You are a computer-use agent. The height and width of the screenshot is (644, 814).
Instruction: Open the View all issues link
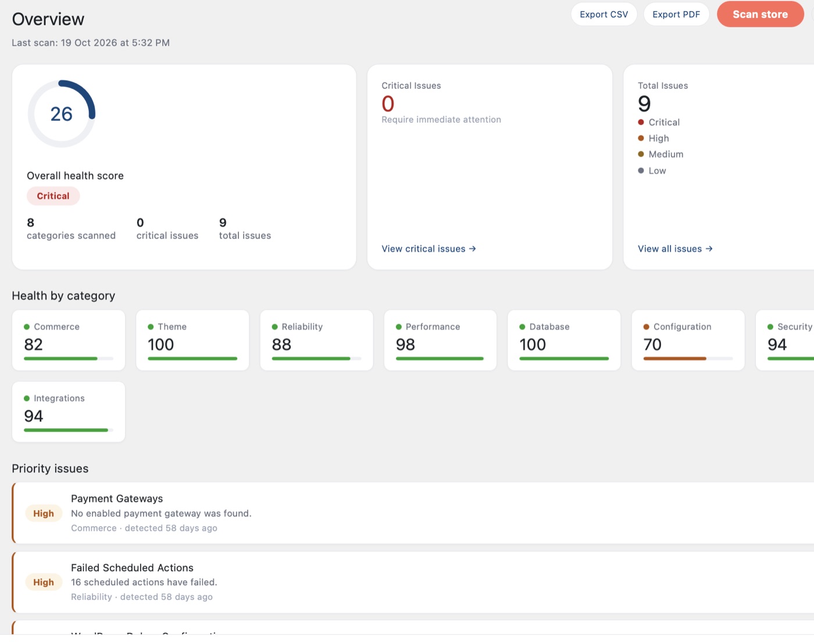[675, 249]
